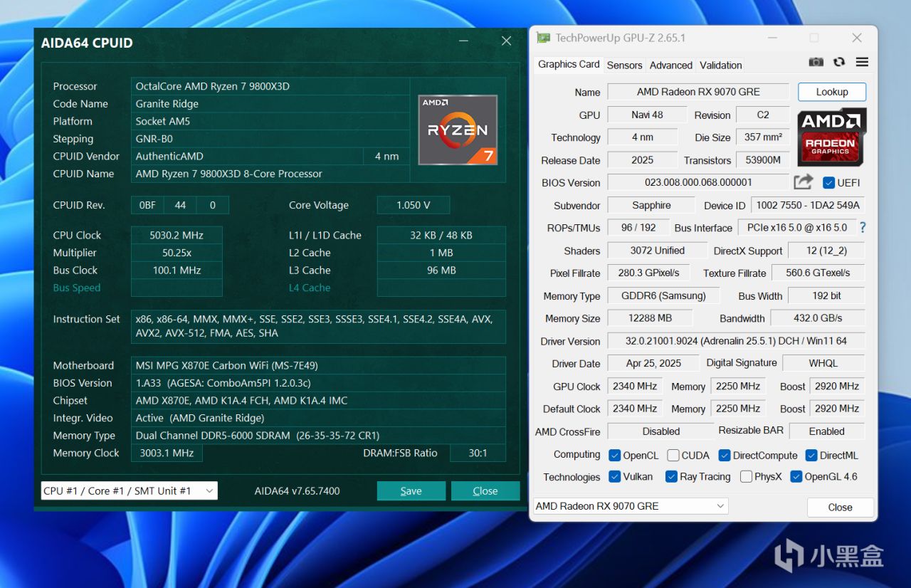The width and height of the screenshot is (911, 588).
Task: Open the GPU-Z hamburger menu
Action: tap(862, 63)
